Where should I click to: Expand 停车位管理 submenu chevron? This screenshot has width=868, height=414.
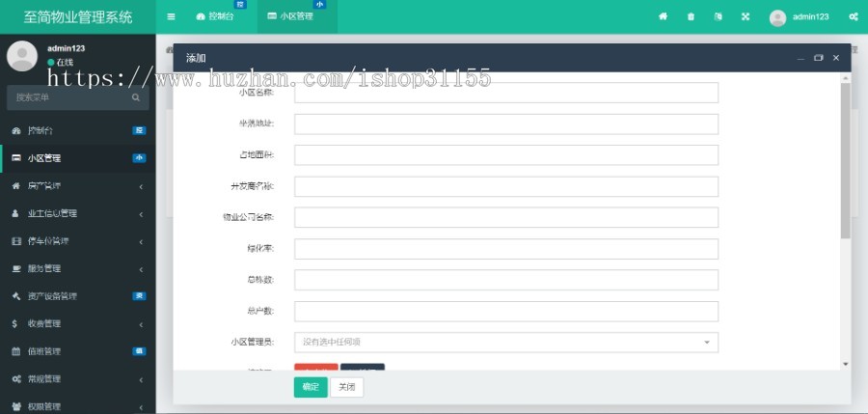point(141,241)
